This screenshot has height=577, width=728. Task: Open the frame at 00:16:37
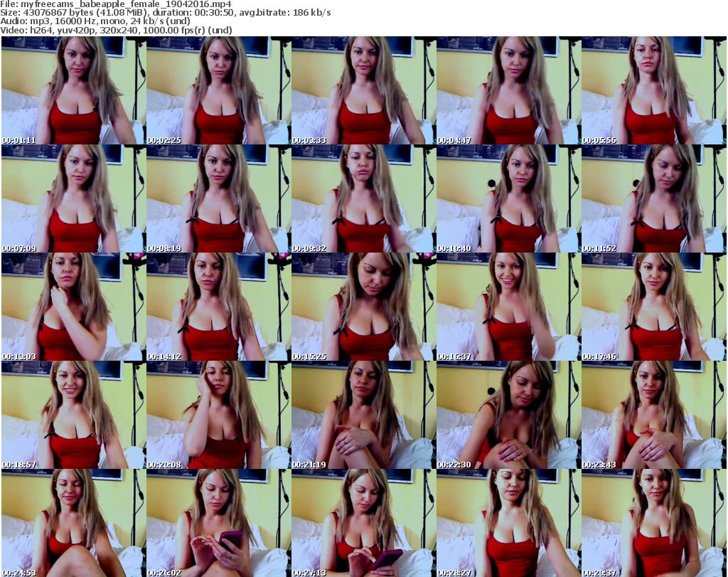click(508, 307)
